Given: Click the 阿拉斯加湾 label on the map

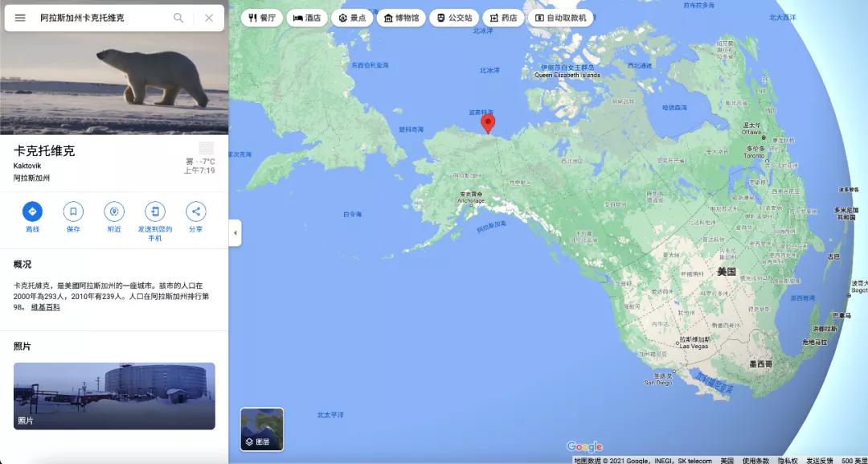Looking at the screenshot, I should point(491,226).
